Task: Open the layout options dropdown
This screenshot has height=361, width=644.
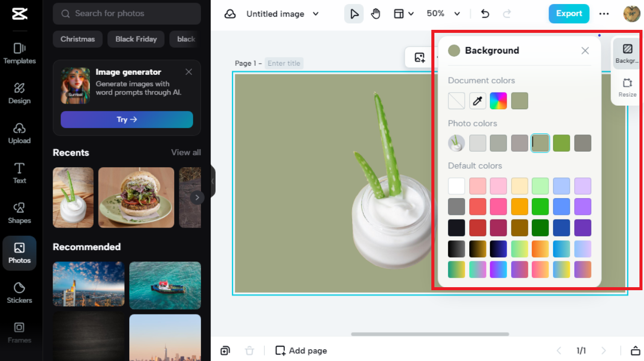Action: [404, 14]
